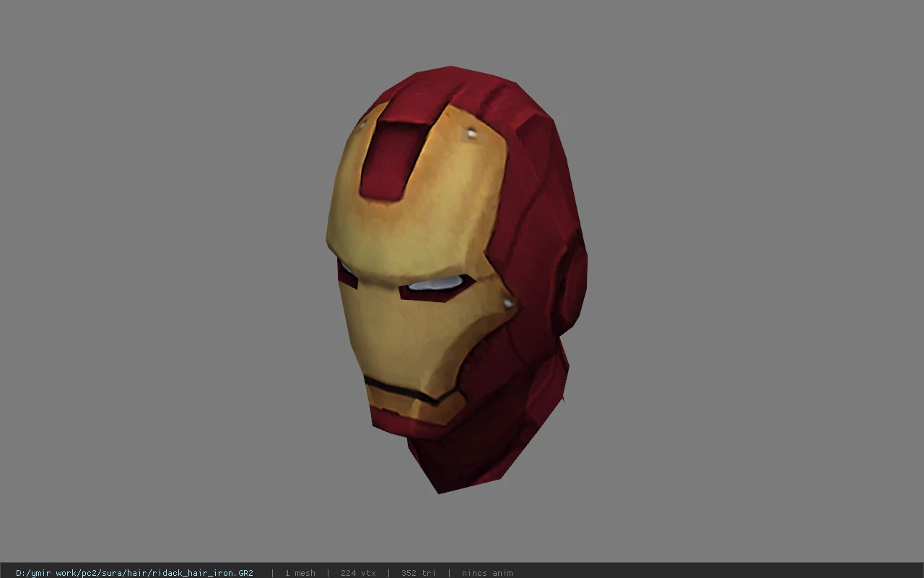Click the '352 tri' triangle count
The width and height of the screenshot is (924, 578).
click(419, 573)
